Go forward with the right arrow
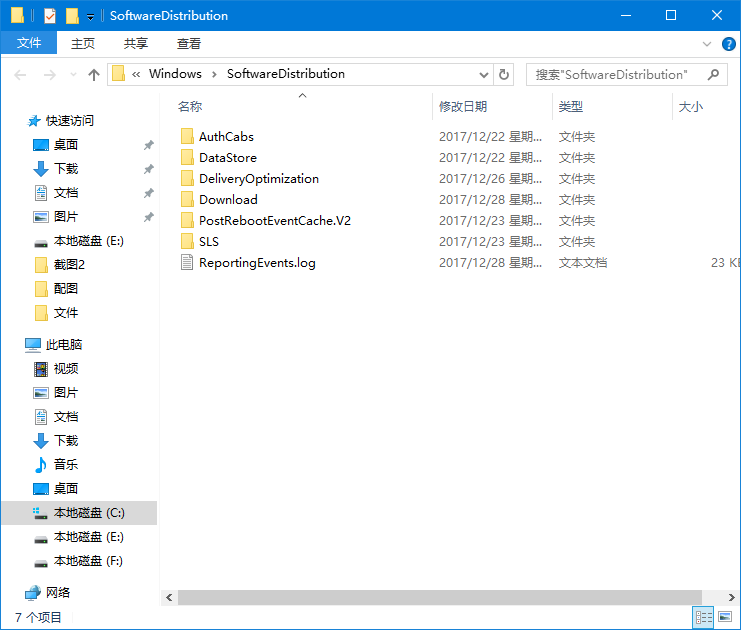The width and height of the screenshot is (741, 630). click(50, 75)
